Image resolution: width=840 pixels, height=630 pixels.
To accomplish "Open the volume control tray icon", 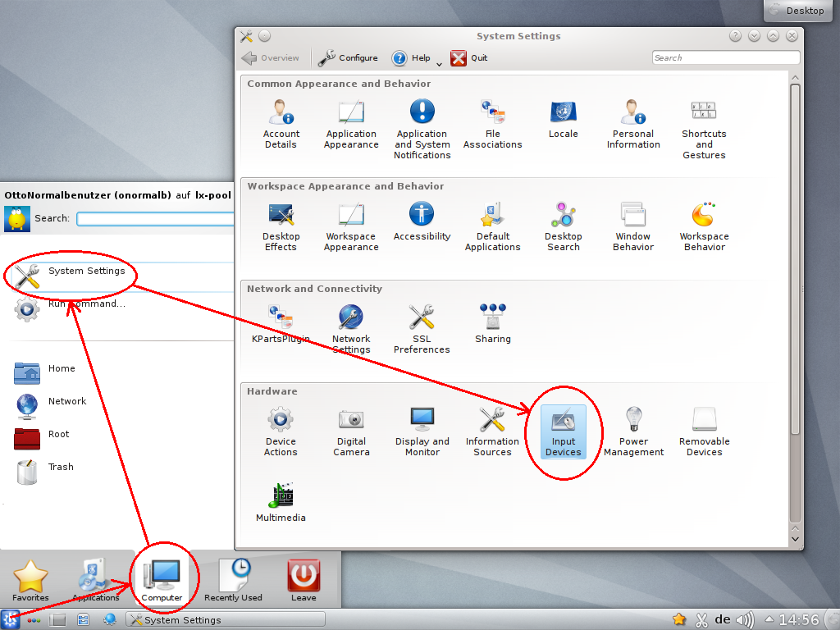I will pyautogui.click(x=745, y=620).
